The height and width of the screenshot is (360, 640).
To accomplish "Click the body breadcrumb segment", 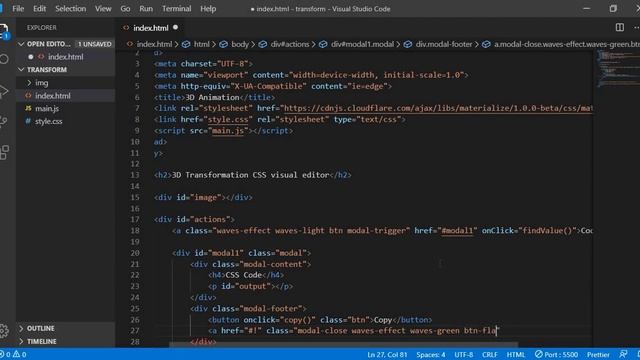I will 240,44.
